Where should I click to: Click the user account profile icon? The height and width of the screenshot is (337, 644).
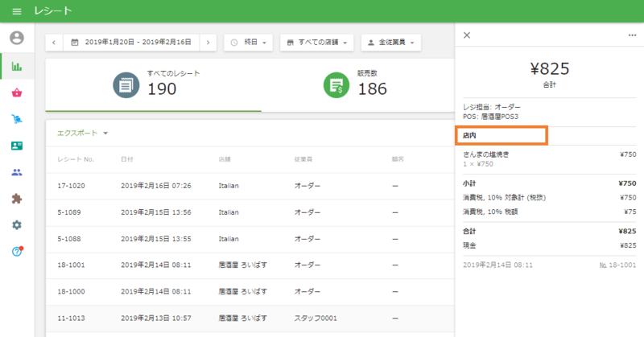17,38
